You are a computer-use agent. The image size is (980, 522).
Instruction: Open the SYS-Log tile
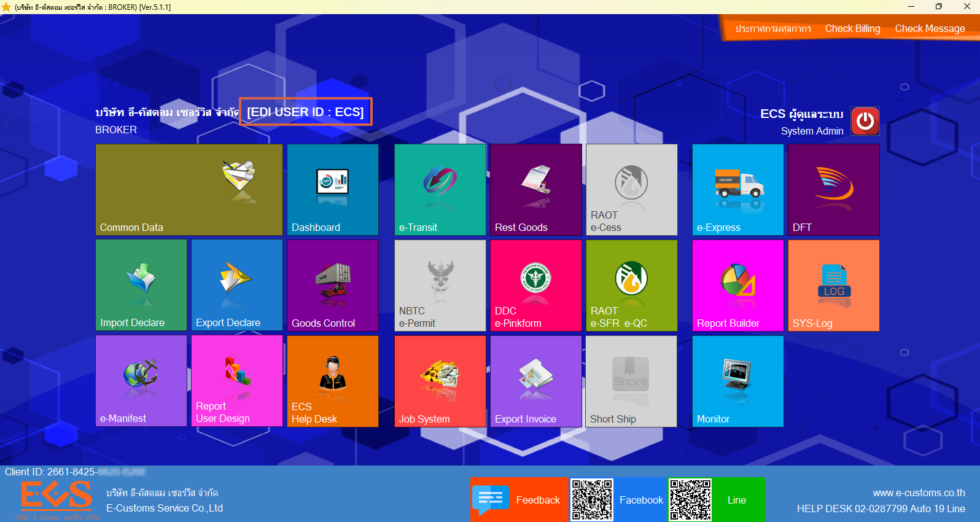833,285
